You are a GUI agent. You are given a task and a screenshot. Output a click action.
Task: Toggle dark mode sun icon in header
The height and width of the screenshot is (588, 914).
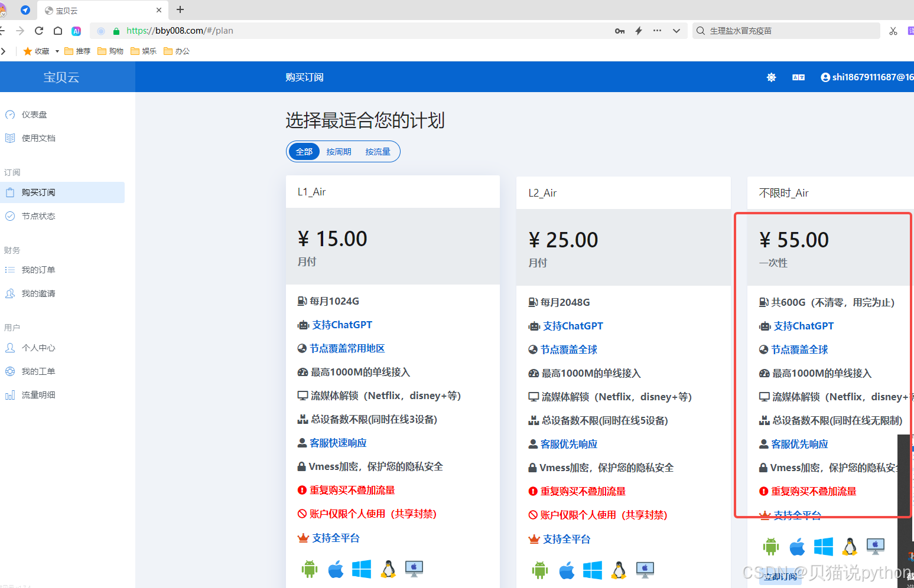pos(771,77)
